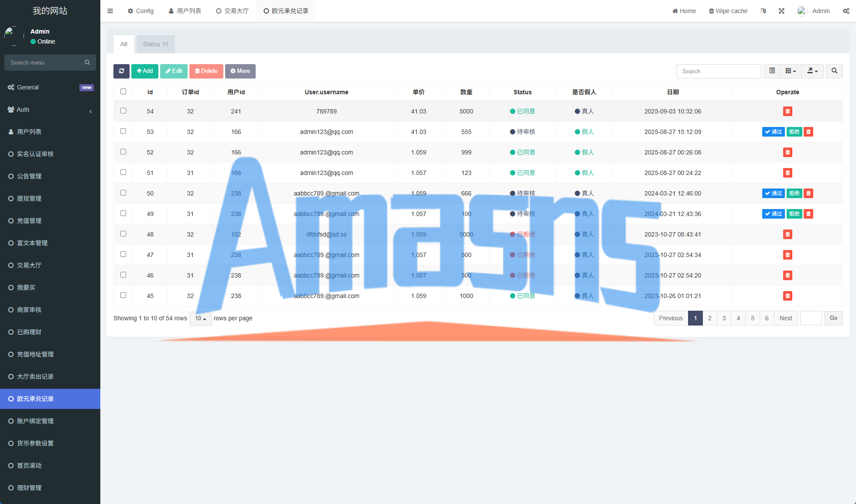Open the columns visibility dropdown
This screenshot has height=504, width=856.
(x=791, y=71)
